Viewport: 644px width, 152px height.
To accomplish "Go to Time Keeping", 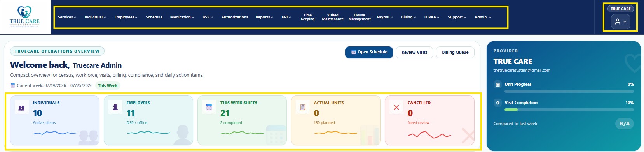I will [307, 17].
